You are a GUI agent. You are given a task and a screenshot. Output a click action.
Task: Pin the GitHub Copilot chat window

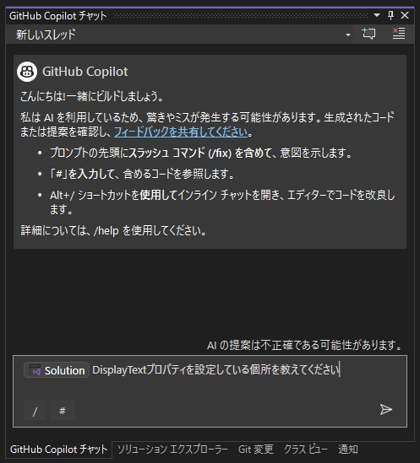[391, 15]
